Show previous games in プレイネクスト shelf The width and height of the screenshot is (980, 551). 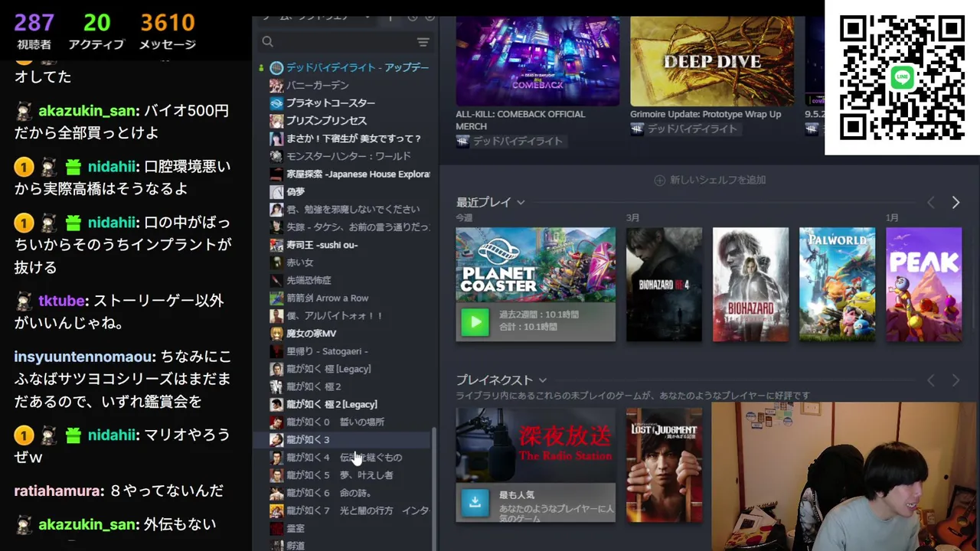931,380
